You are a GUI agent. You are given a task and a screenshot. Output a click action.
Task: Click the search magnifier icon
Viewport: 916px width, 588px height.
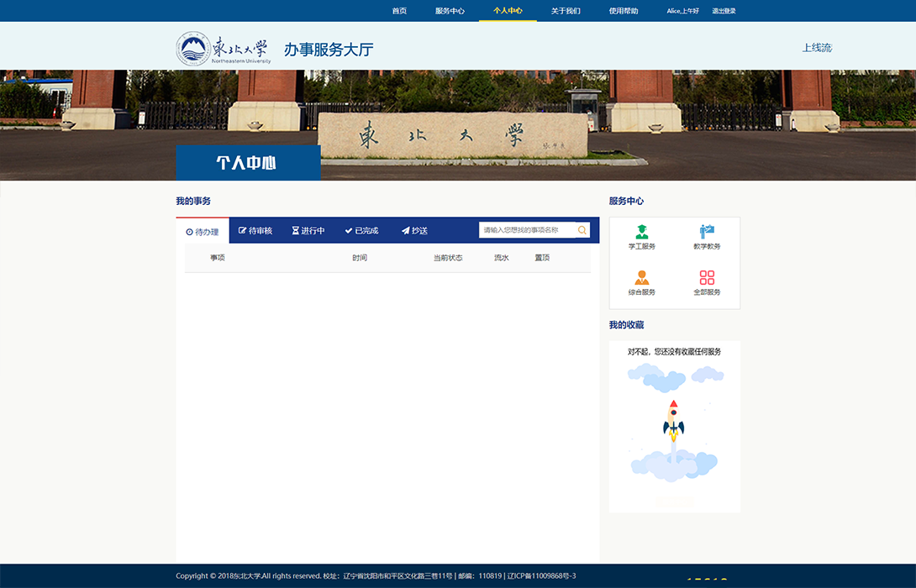point(582,230)
